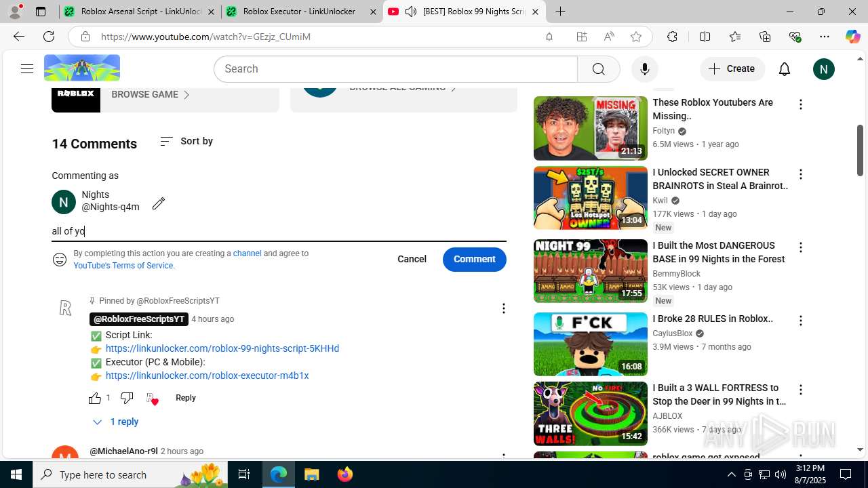Open options for 3 WALL FORTRESS video
The height and width of the screenshot is (488, 868).
(801, 390)
